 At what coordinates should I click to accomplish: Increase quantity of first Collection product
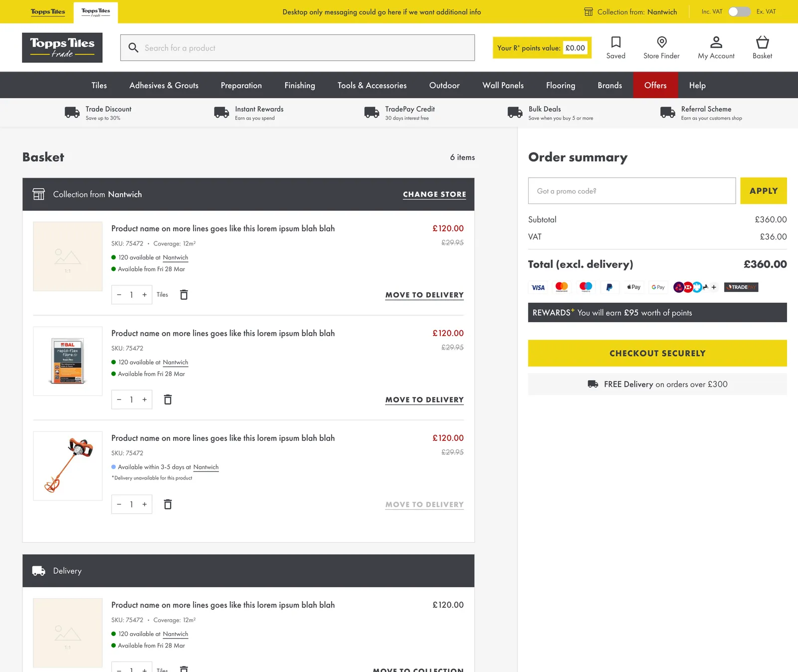[x=145, y=295]
